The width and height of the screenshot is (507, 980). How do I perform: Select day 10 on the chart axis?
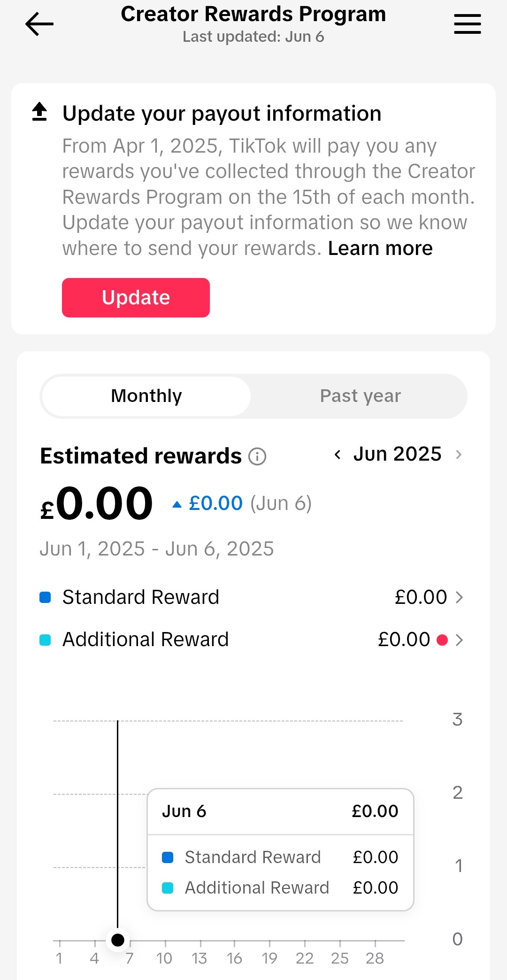[165, 958]
